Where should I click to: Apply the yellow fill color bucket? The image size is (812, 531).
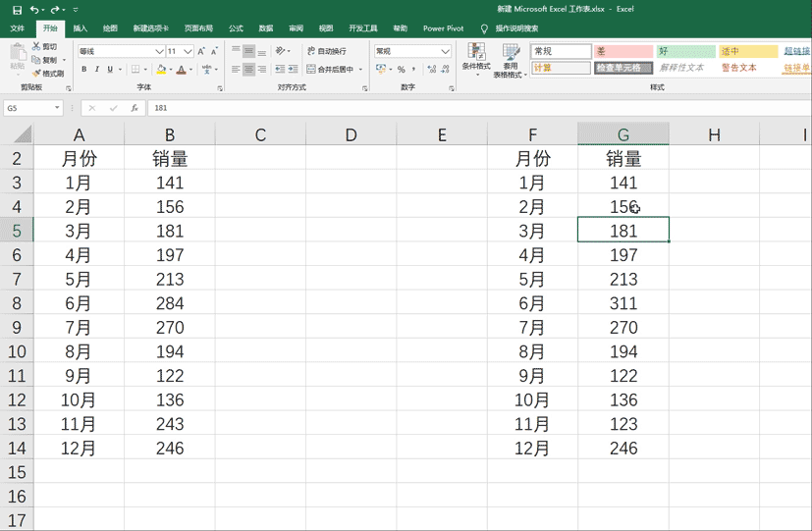pos(161,69)
